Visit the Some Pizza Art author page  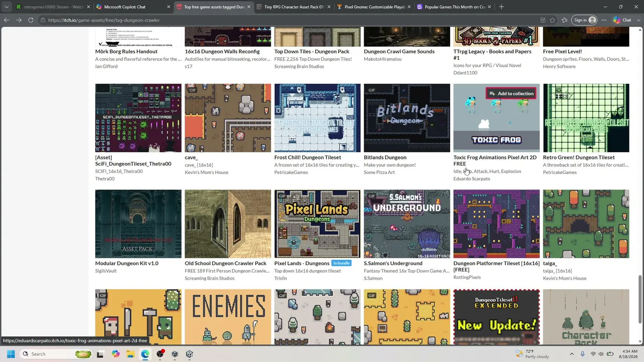click(379, 172)
